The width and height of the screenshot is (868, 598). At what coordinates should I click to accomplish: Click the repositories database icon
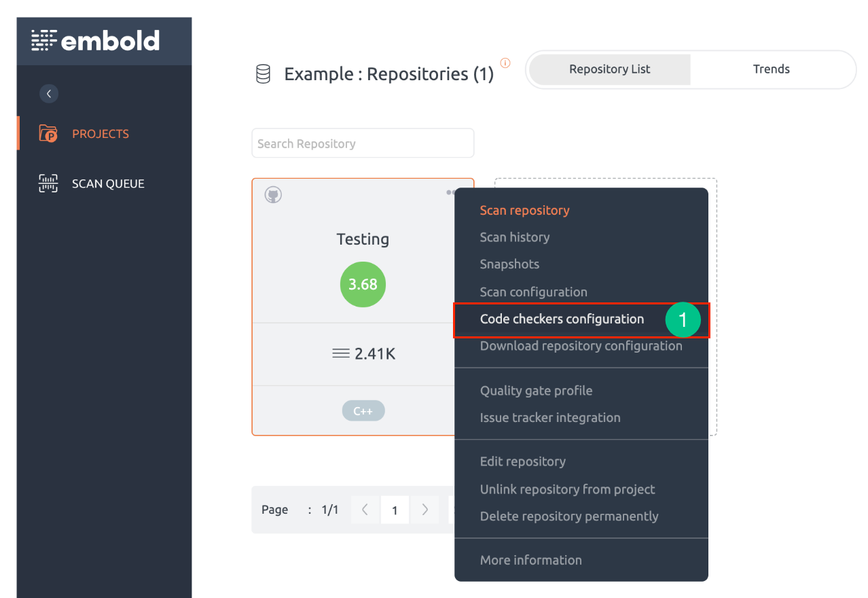click(x=263, y=74)
